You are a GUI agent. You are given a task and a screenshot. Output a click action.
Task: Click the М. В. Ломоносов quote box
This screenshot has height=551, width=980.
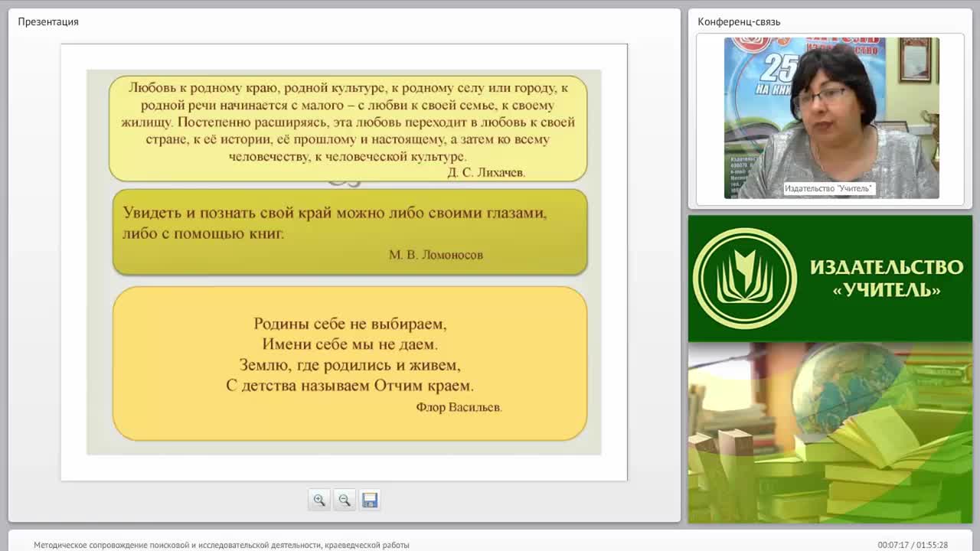tap(350, 232)
